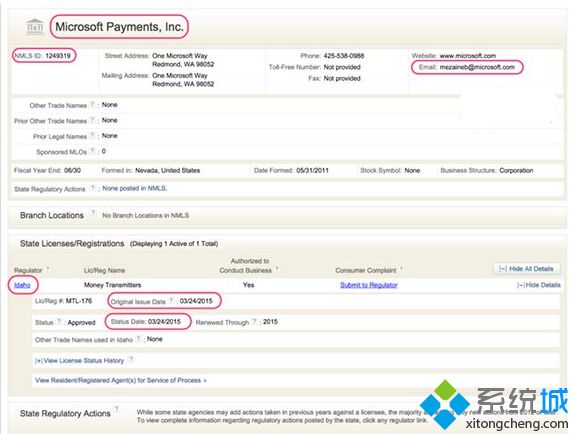Click Status Approved value

(x=81, y=323)
